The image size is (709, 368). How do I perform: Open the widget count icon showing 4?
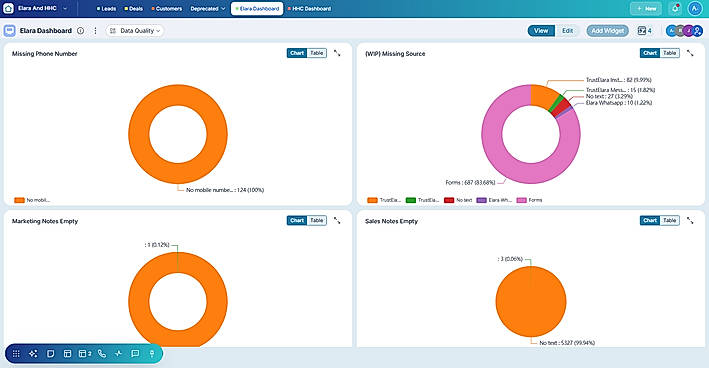645,31
